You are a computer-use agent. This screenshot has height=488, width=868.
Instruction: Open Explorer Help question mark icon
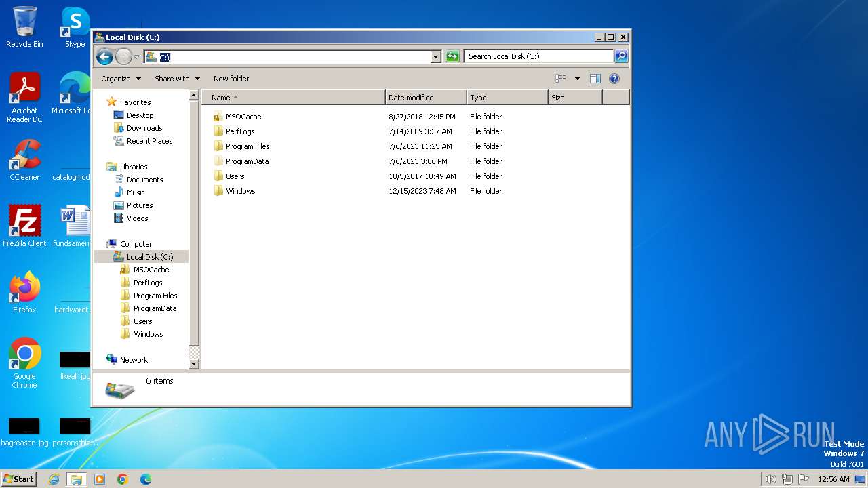coord(614,79)
